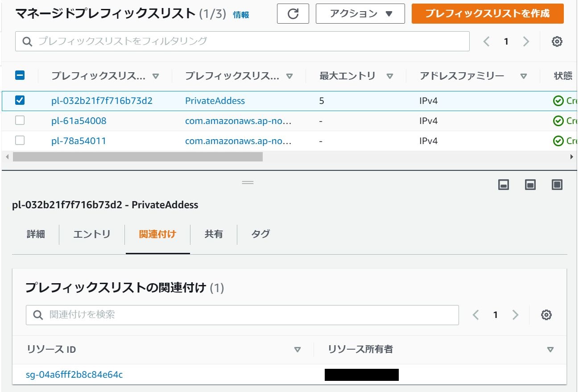Select the 関連付け tab

157,234
